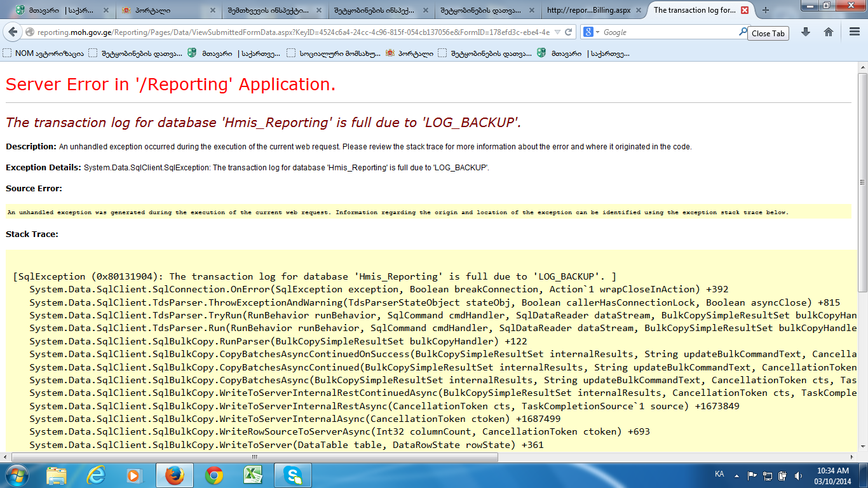Open a new tab with the plus button
This screenshot has width=868, height=488.
[766, 10]
